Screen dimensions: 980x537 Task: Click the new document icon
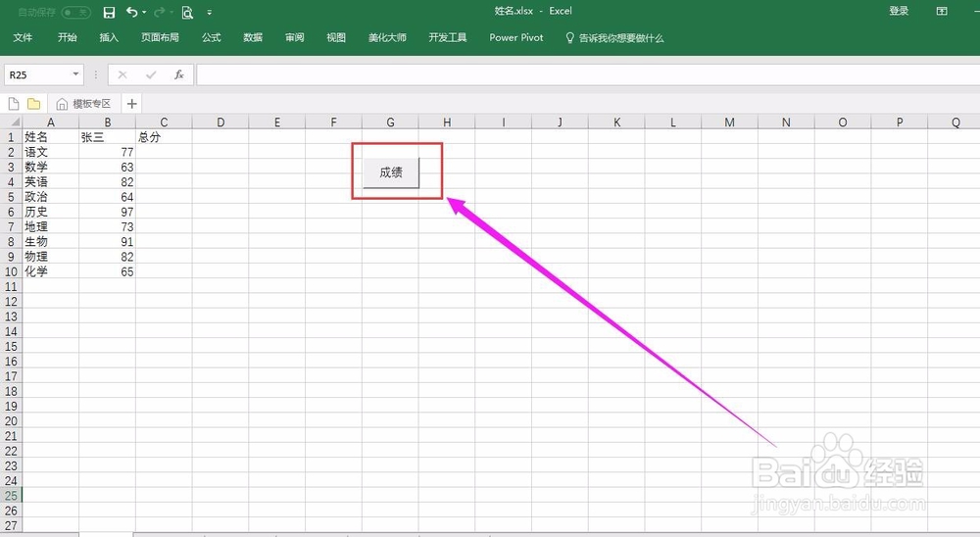[x=14, y=103]
